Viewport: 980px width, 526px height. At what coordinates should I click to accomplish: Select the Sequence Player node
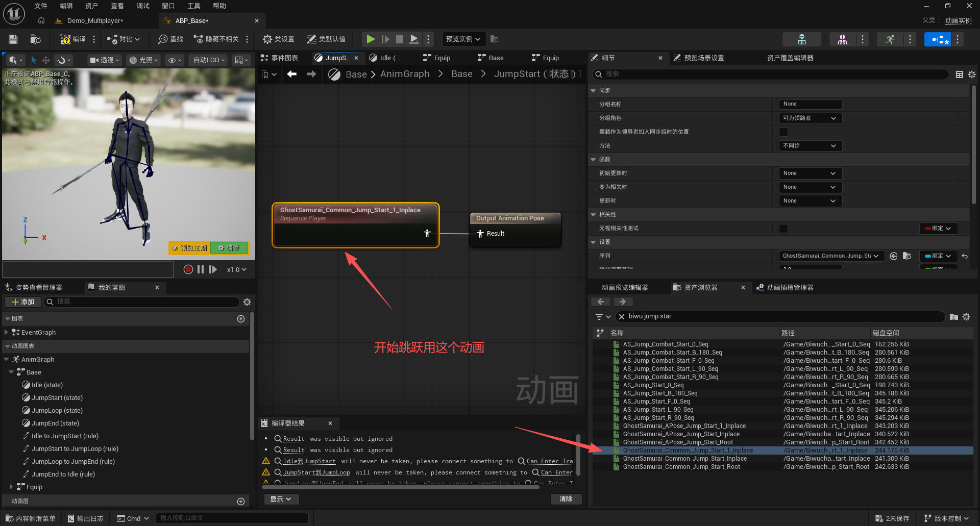(356, 226)
